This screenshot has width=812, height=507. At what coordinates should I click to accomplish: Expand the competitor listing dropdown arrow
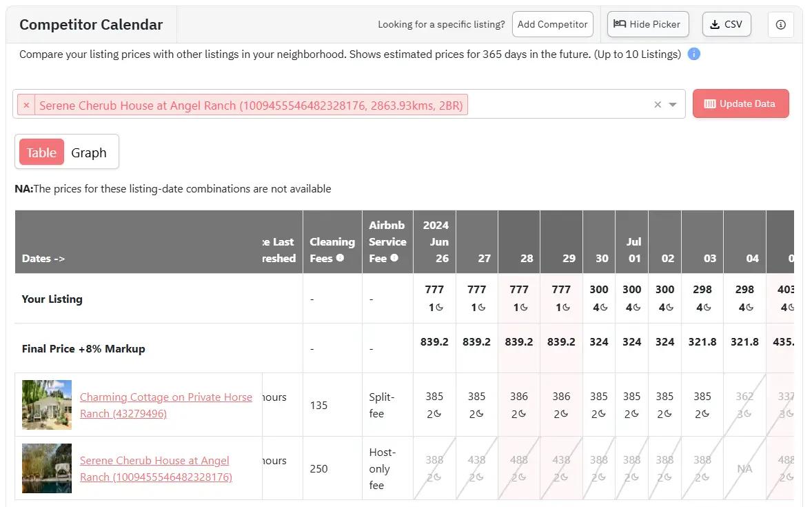[673, 104]
